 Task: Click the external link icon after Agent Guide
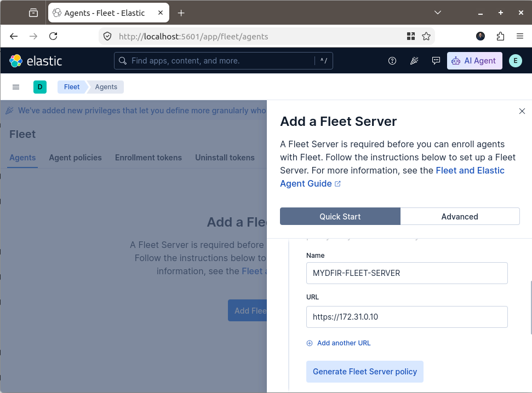point(337,184)
